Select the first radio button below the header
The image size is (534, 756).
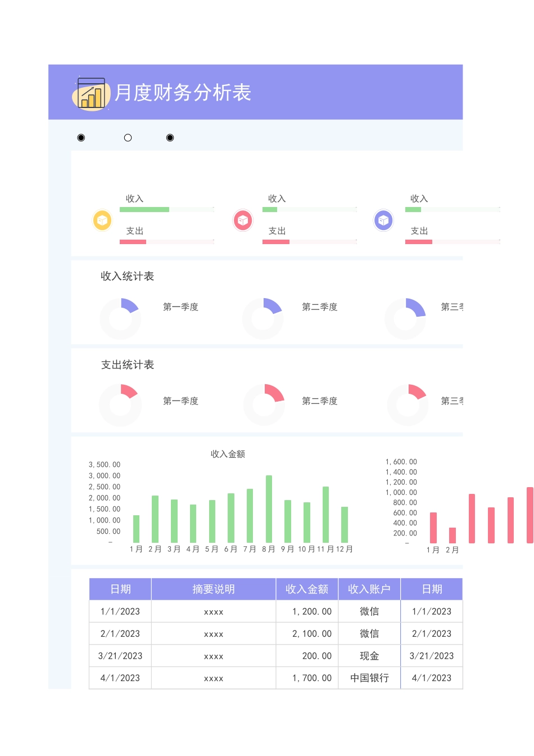[x=81, y=137]
